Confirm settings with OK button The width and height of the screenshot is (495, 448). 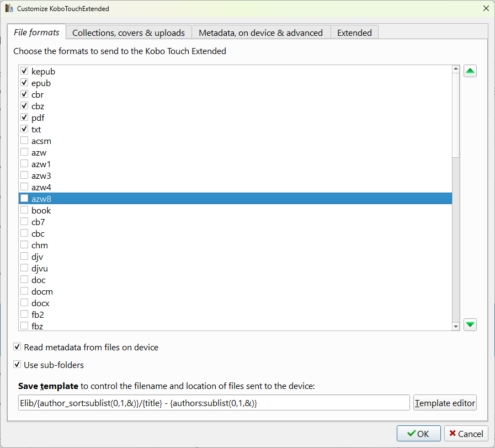point(419,434)
